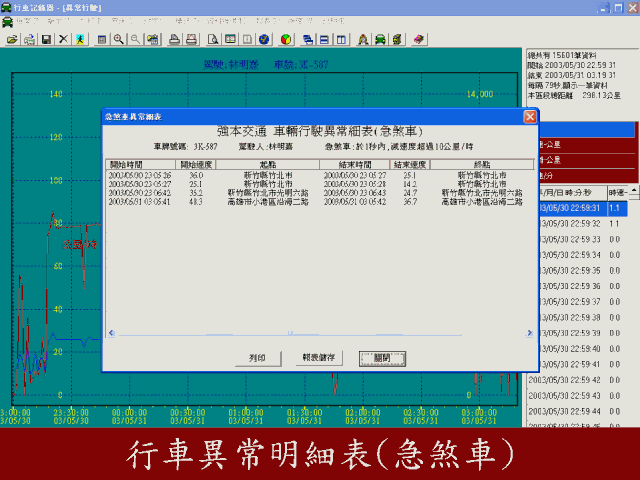Click the green car toolbar icon
640x480 pixels.
point(380,39)
